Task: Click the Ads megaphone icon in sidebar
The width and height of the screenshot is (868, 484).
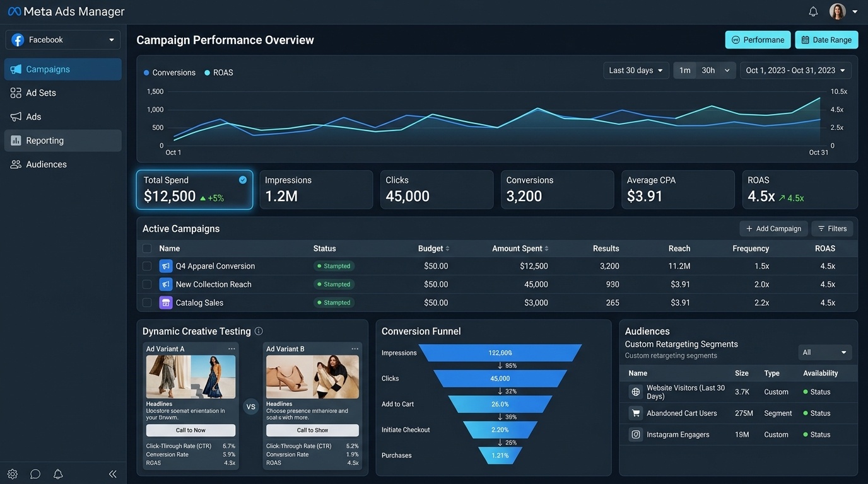Action: point(16,117)
